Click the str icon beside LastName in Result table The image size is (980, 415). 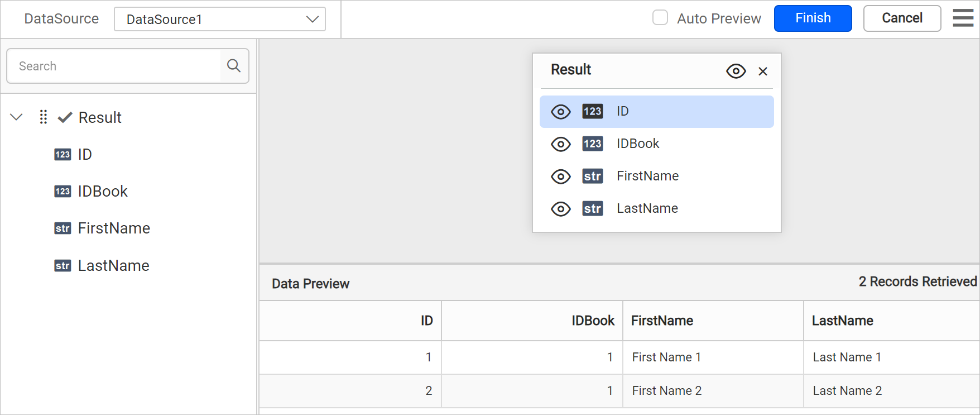[592, 208]
